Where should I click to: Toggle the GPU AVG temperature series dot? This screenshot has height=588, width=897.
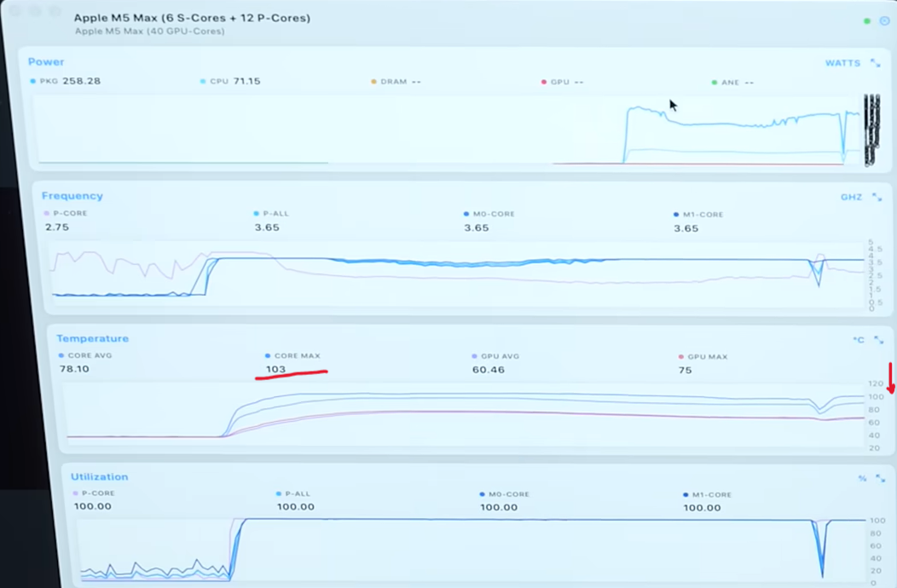point(474,356)
